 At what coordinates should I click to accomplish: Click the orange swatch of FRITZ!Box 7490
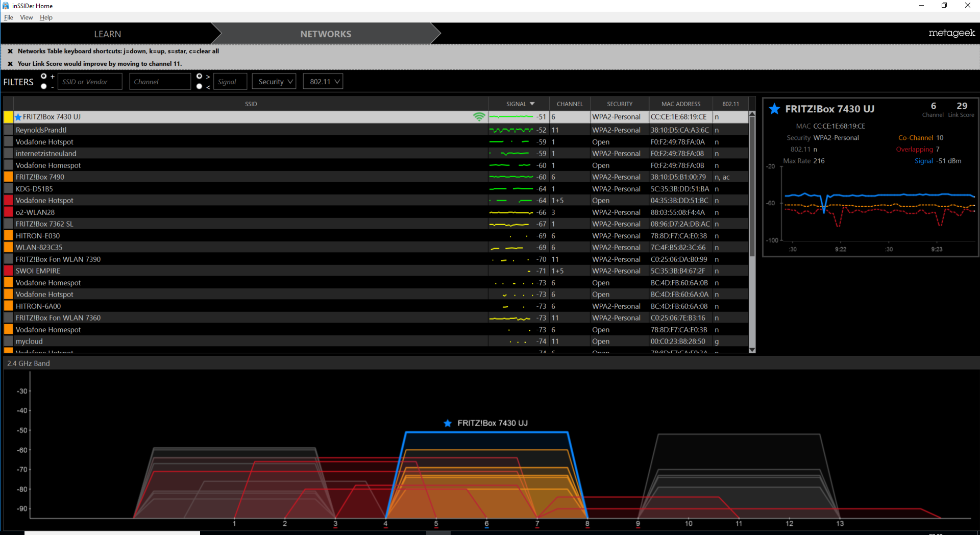(8, 177)
